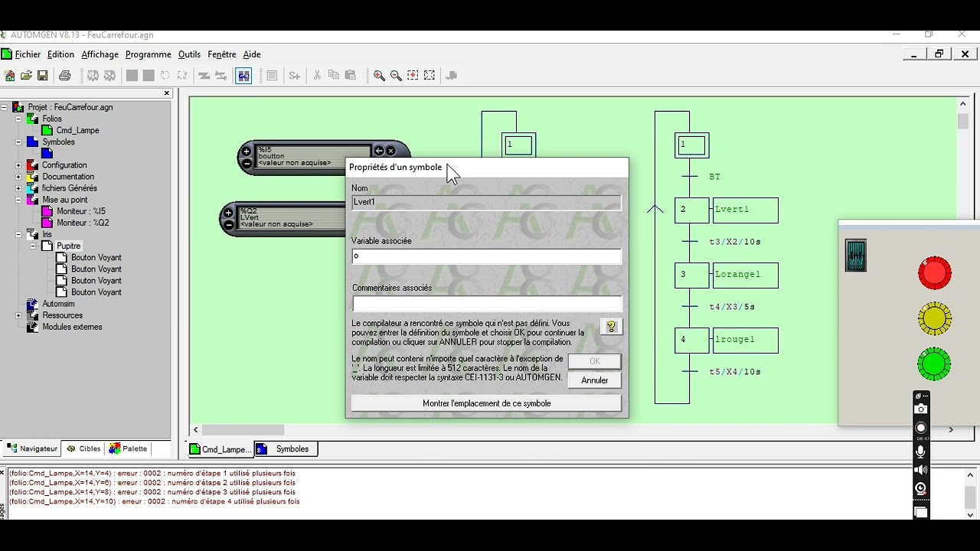Viewport: 980px width, 551px height.
Task: Click the save floppy disk icon
Action: 43,76
